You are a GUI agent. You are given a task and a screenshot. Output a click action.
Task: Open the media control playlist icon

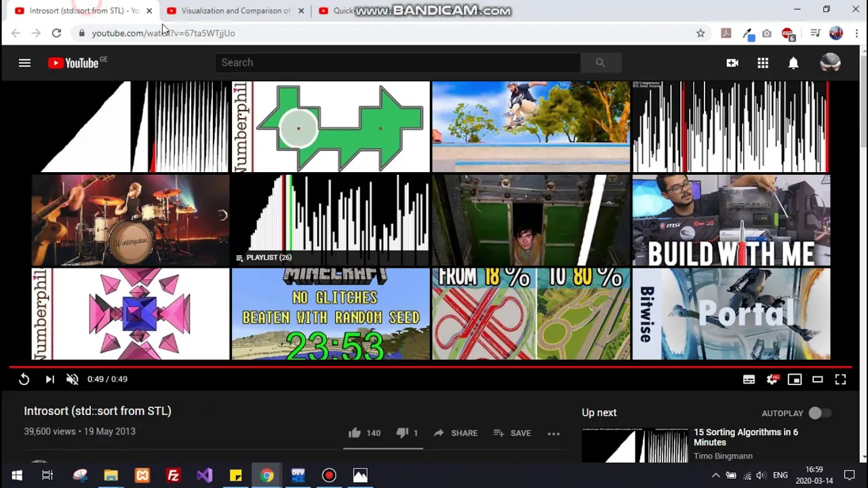click(815, 33)
